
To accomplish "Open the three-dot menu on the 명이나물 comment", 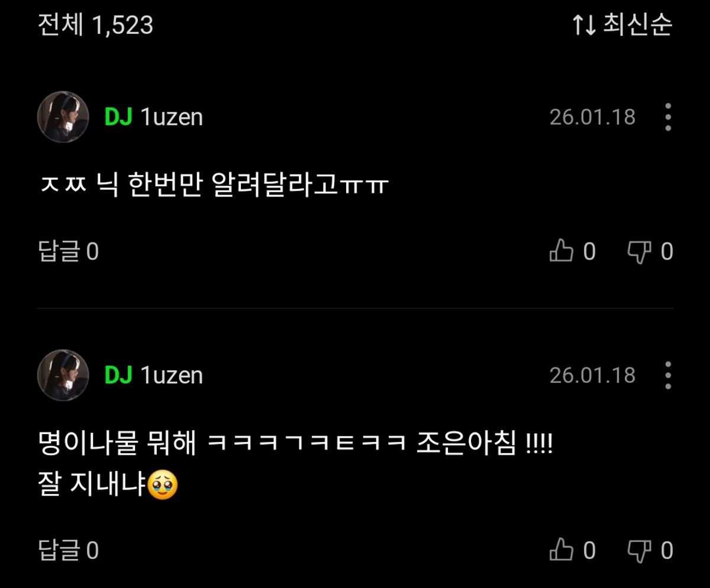I will (x=667, y=375).
